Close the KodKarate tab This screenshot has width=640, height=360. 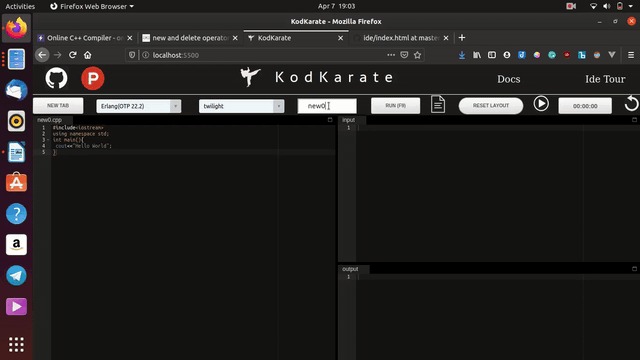(340, 38)
